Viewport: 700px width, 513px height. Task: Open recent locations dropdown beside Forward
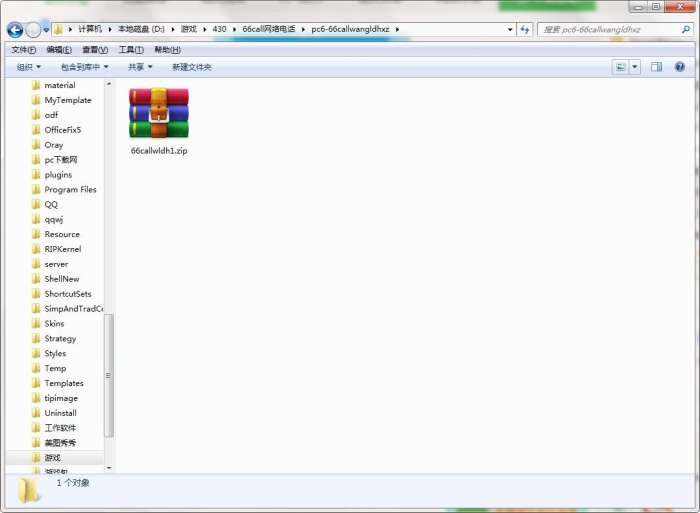click(x=46, y=30)
